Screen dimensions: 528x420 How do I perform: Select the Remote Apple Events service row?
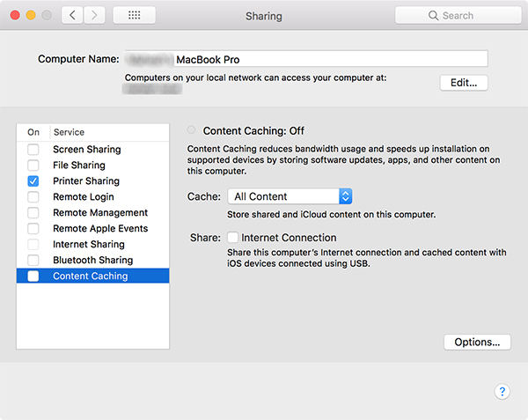click(92, 228)
